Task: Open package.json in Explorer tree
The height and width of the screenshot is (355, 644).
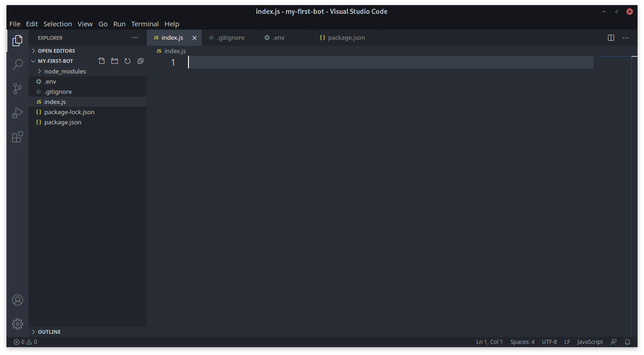Action: pyautogui.click(x=88, y=122)
